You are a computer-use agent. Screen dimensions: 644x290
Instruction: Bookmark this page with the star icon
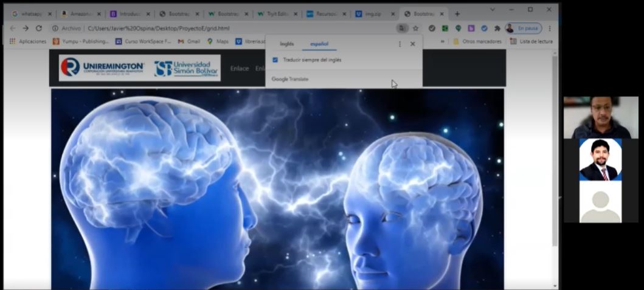416,28
